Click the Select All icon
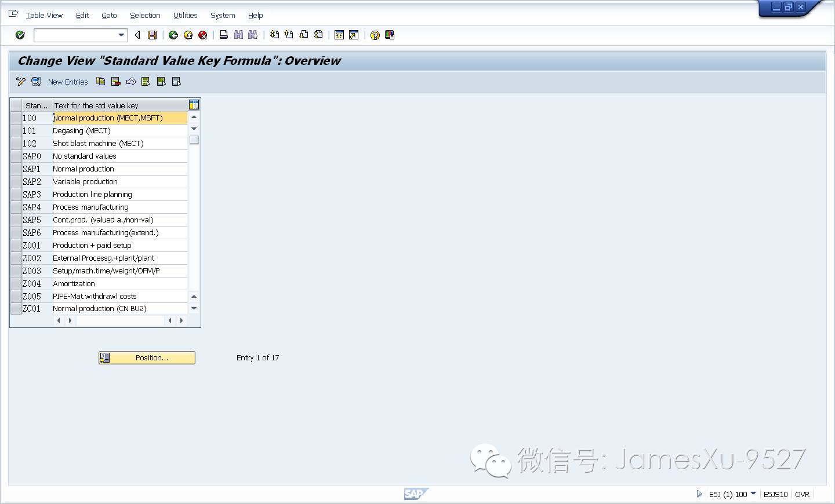 tap(146, 82)
